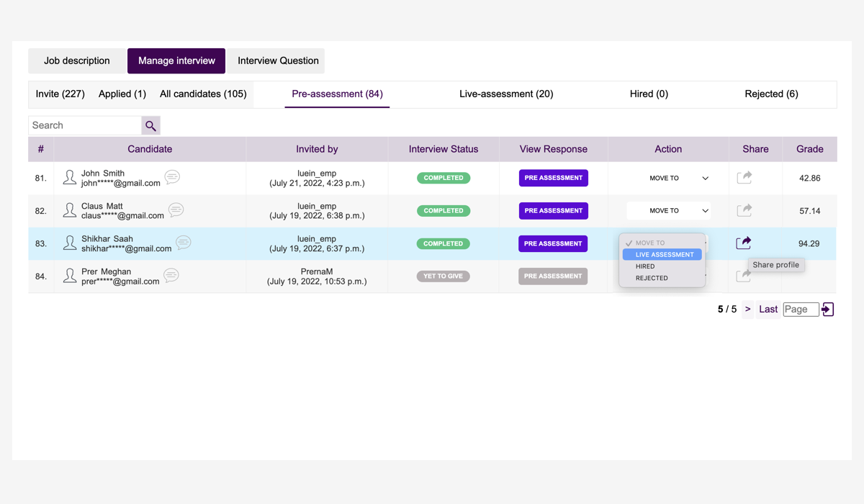Screen dimensions: 864x504
Task: Click the go-to-page arrow icon
Action: pos(827,309)
